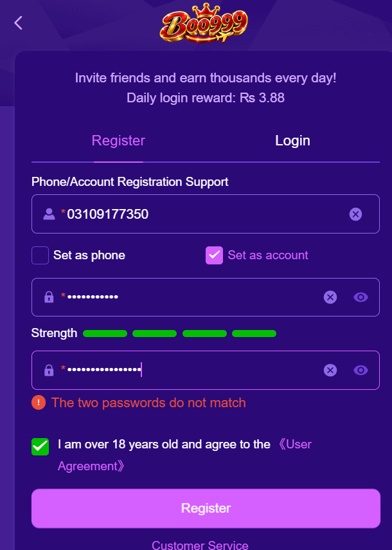Image resolution: width=392 pixels, height=550 pixels.
Task: Clear the first password field with X icon
Action: pos(330,297)
